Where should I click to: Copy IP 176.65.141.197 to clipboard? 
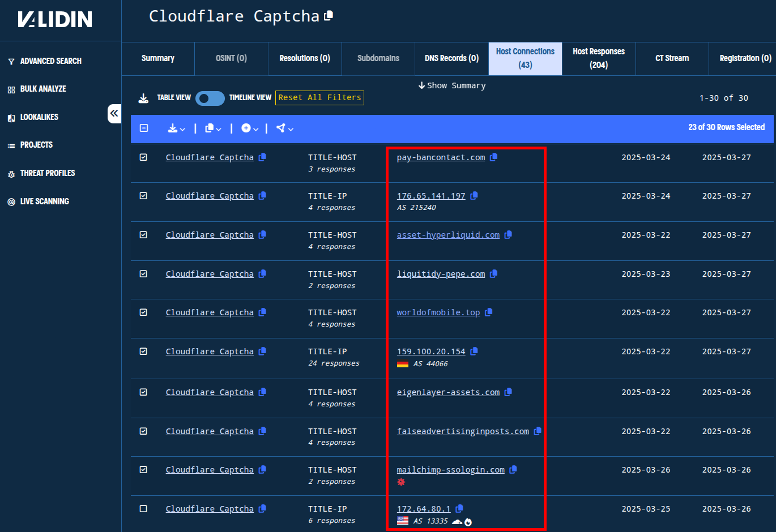474,196
